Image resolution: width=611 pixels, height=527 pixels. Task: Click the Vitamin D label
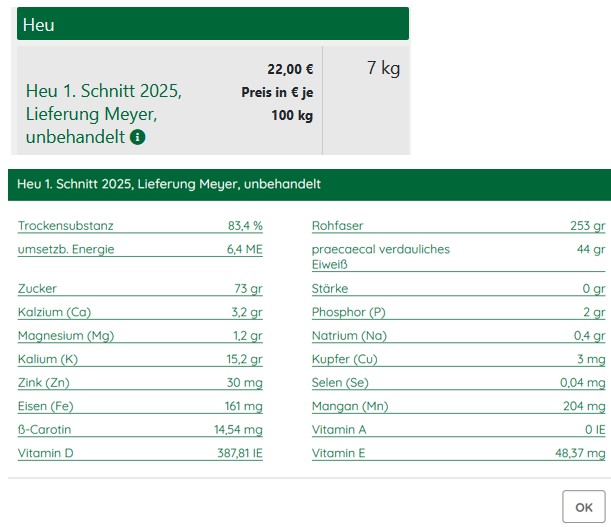pyautogui.click(x=46, y=453)
